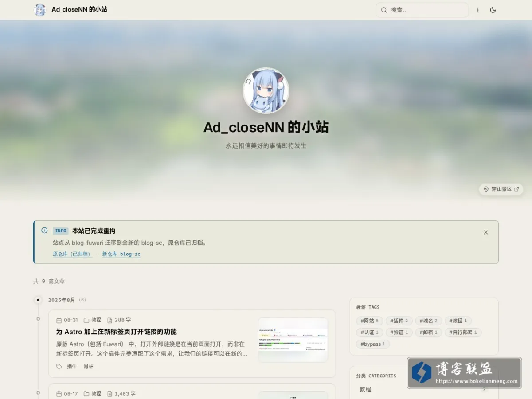Image resolution: width=532 pixels, height=399 pixels.
Task: Click the calendar icon beside 08-17
Action: 59,394
